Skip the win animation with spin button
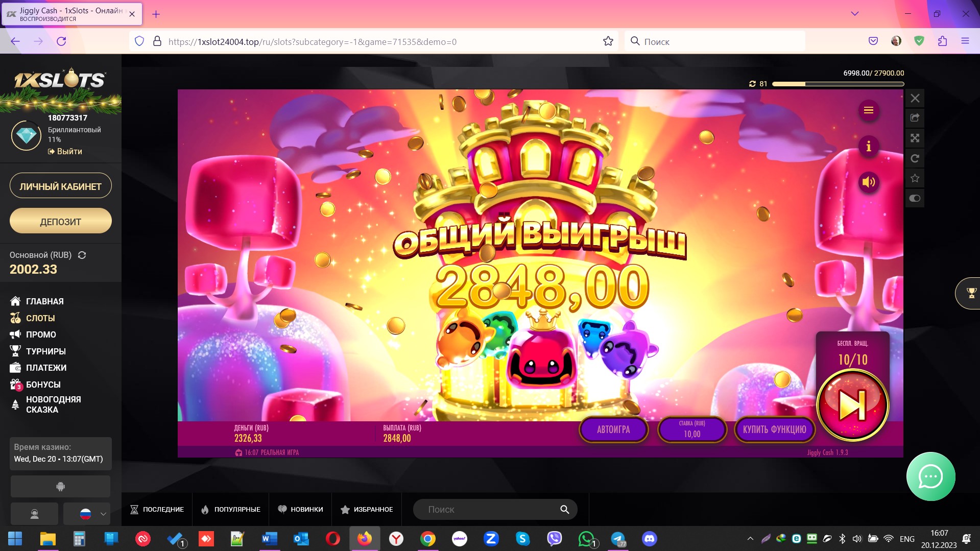 pyautogui.click(x=852, y=405)
